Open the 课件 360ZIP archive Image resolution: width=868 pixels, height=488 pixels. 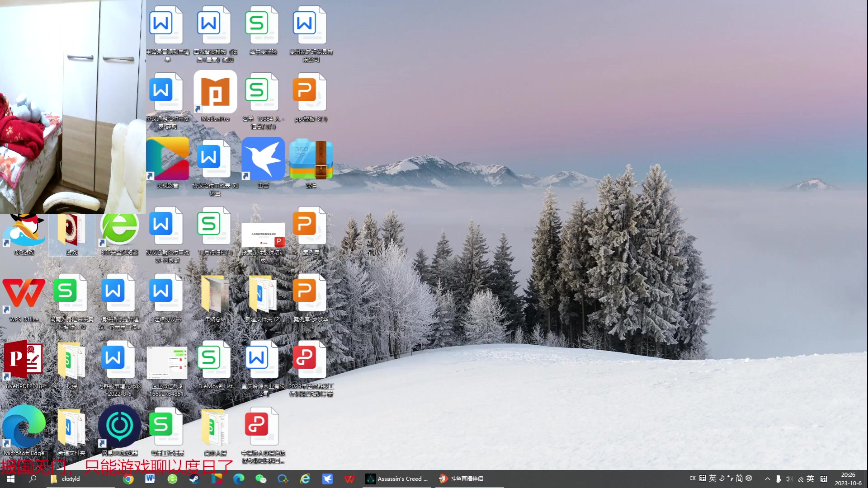[311, 163]
